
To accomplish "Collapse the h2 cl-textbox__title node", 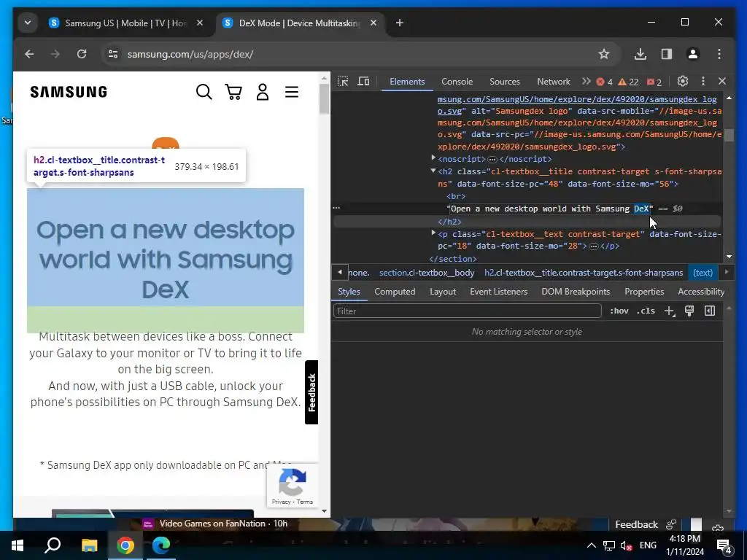I will (x=433, y=171).
